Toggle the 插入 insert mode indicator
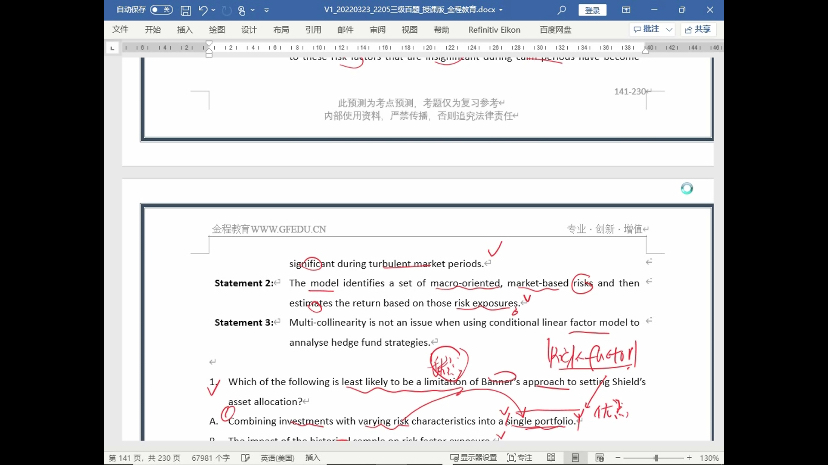Screen dimensions: 828x465 pos(313,458)
